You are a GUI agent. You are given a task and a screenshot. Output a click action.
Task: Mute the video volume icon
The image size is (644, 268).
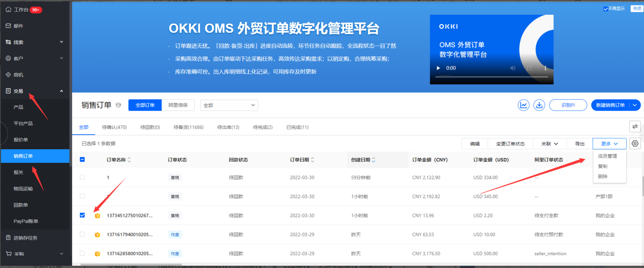512,68
